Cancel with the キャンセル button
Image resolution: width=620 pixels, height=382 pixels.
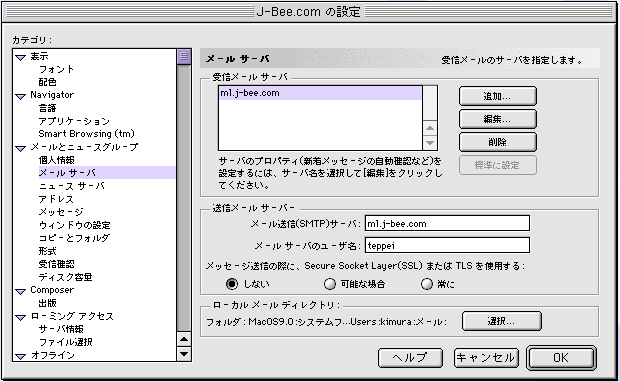[x=486, y=358]
